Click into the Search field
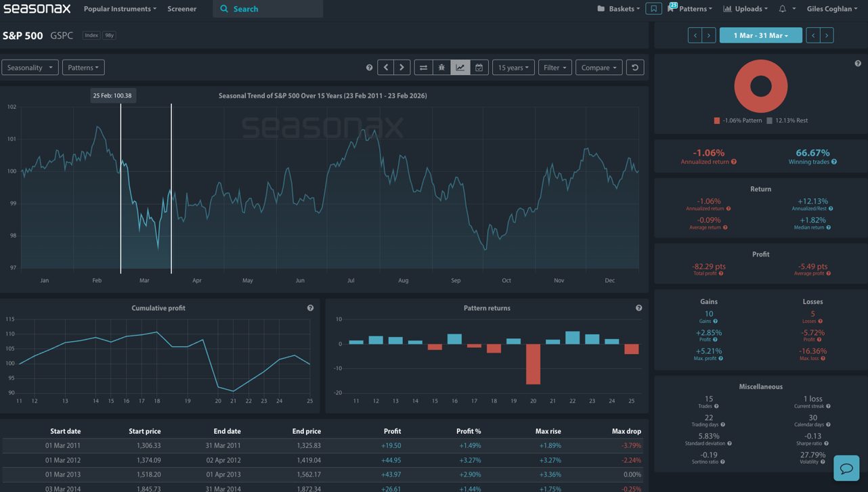The image size is (868, 492). point(271,9)
